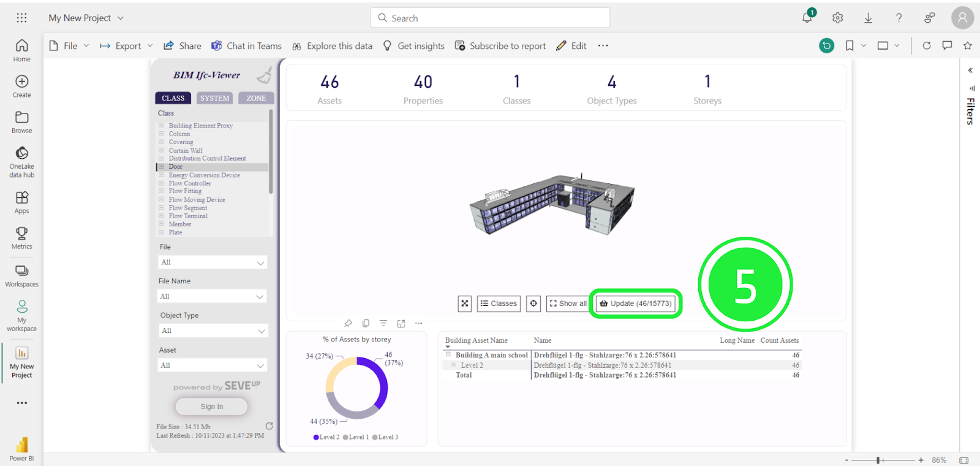Open notifications bell icon

pos(807,18)
